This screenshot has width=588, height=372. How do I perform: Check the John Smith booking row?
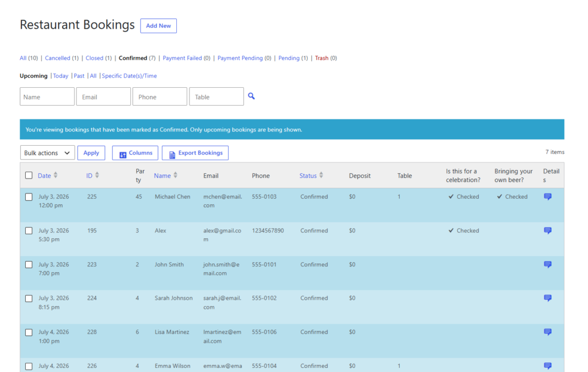tap(29, 265)
